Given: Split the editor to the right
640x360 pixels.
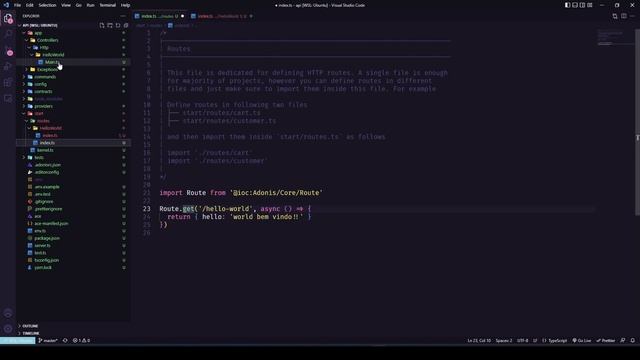Looking at the screenshot, I should [x=624, y=16].
